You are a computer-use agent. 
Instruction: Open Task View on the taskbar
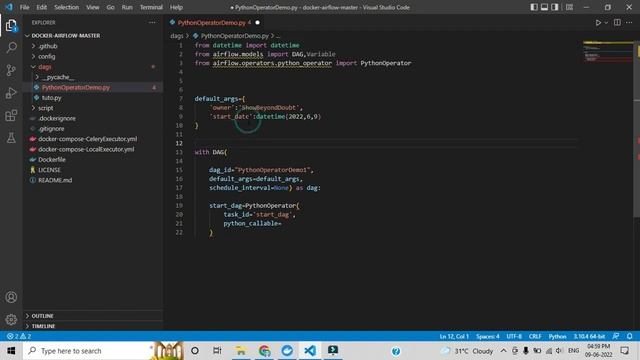tap(217, 351)
